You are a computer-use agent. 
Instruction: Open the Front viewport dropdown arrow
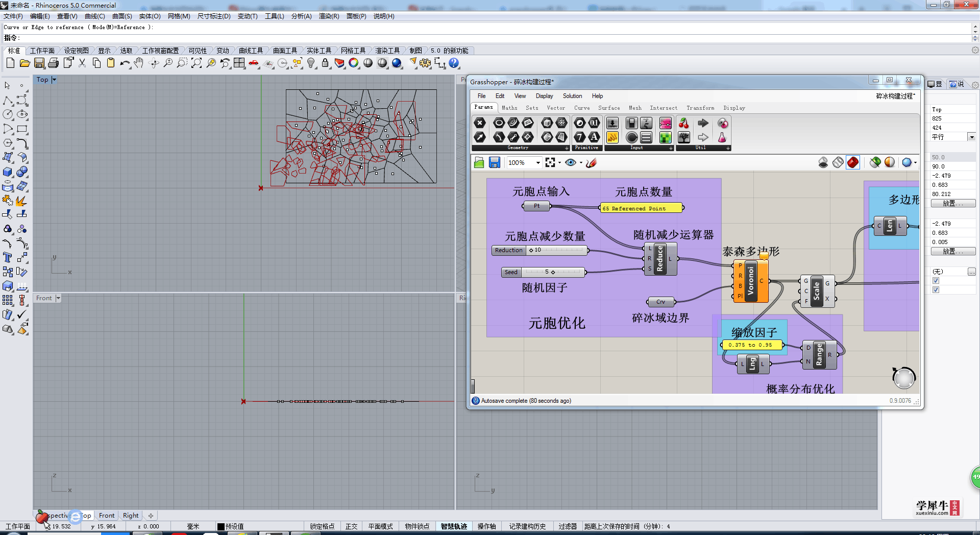[58, 298]
